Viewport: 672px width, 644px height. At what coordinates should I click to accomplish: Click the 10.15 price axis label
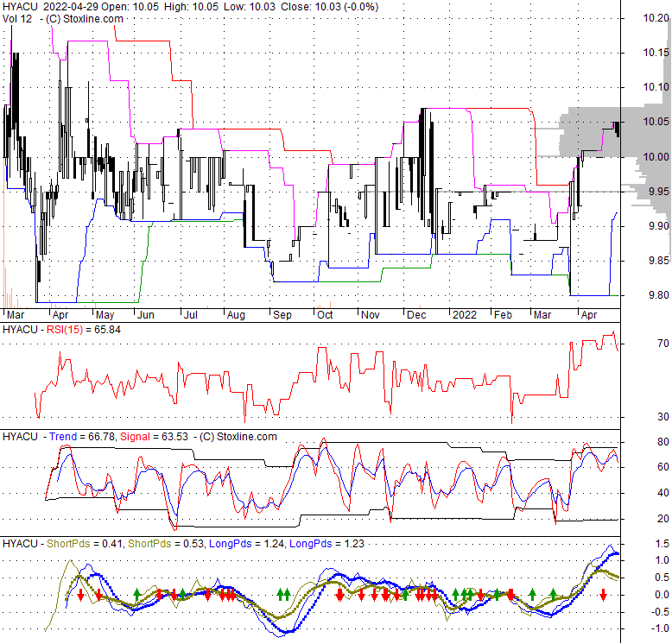point(656,53)
